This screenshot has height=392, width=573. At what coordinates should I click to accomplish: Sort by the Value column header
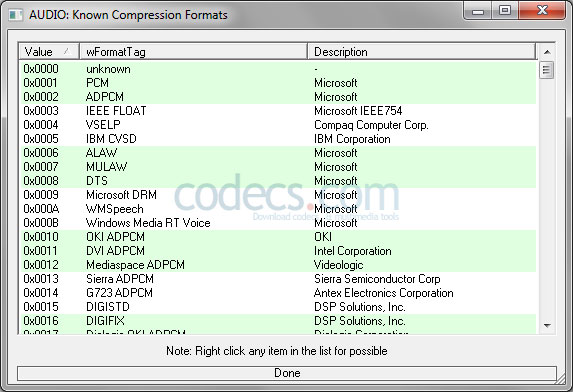(x=49, y=52)
